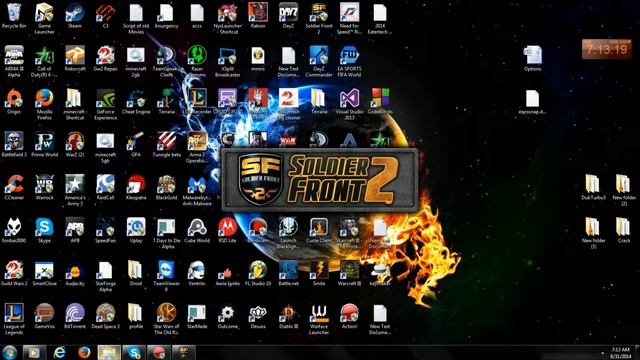Select the minecraft 2gb desktop icon

pyautogui.click(x=136, y=61)
